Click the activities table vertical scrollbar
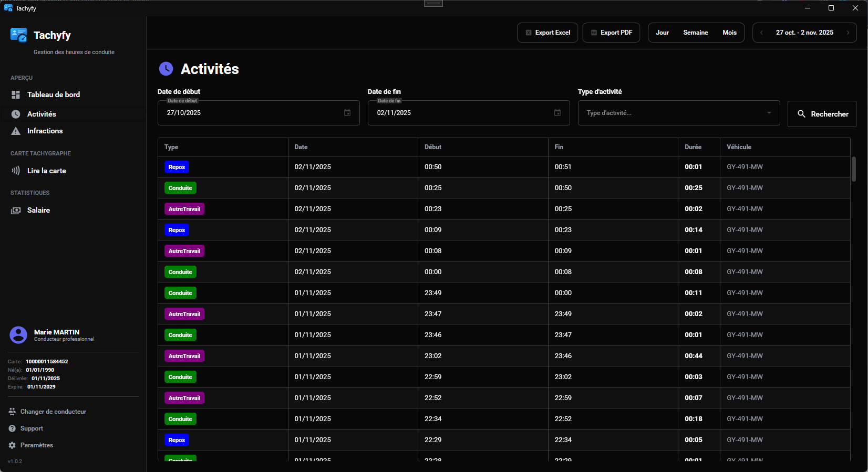Screen dimensions: 868x472 (853, 169)
